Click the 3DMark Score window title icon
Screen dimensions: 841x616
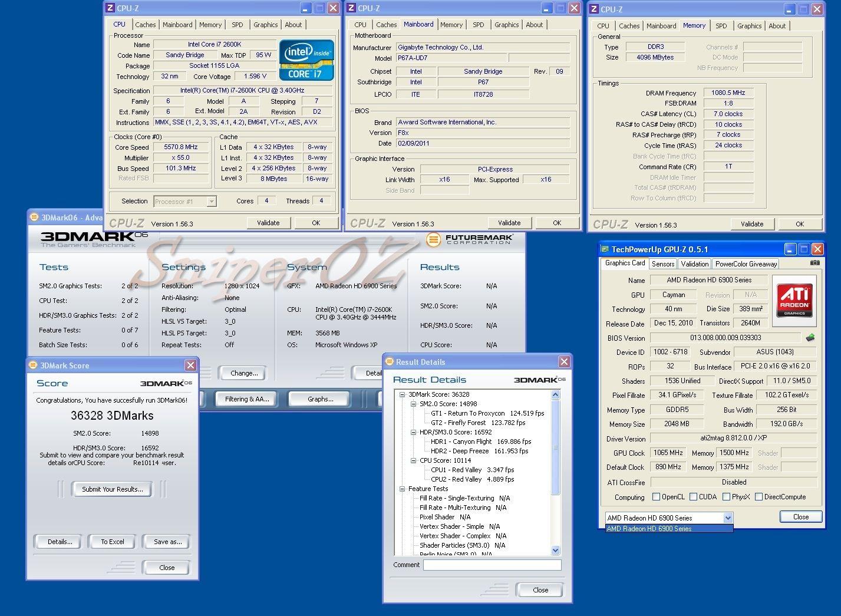click(x=33, y=365)
